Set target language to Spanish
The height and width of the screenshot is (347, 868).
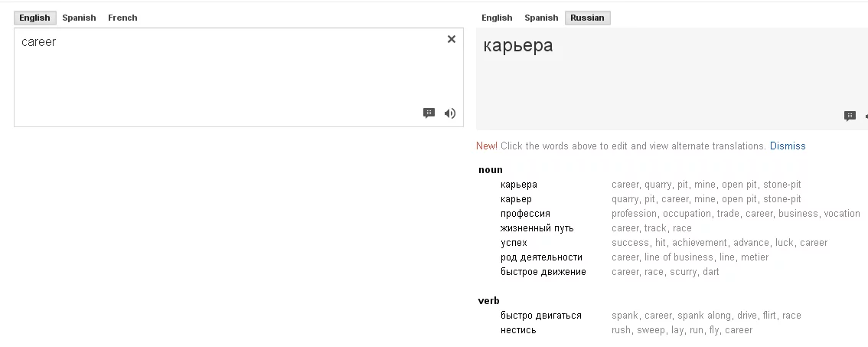(541, 18)
